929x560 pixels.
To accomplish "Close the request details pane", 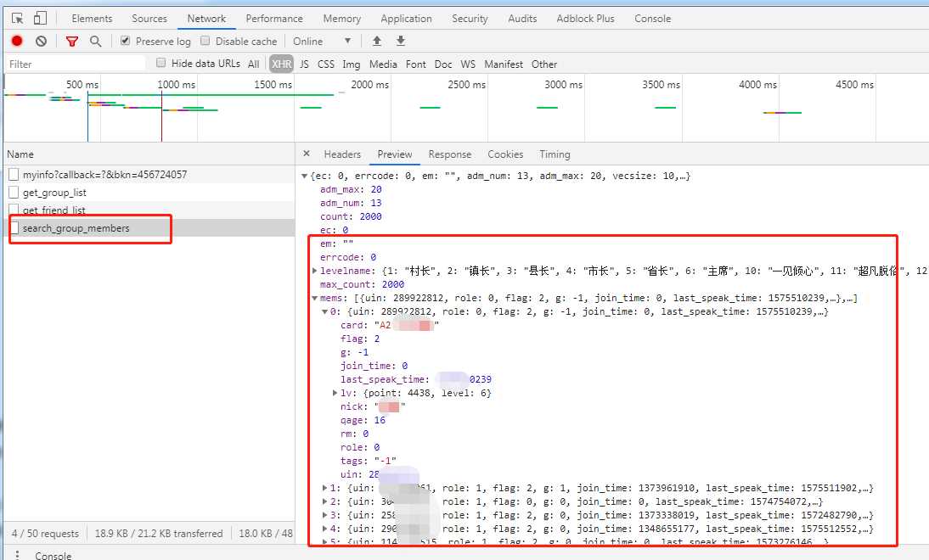I will tap(307, 154).
